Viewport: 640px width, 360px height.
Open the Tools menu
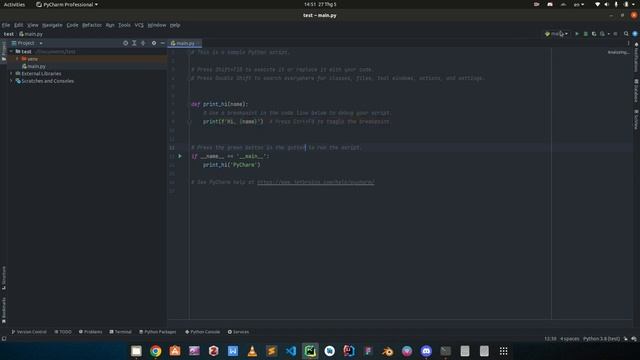(124, 25)
